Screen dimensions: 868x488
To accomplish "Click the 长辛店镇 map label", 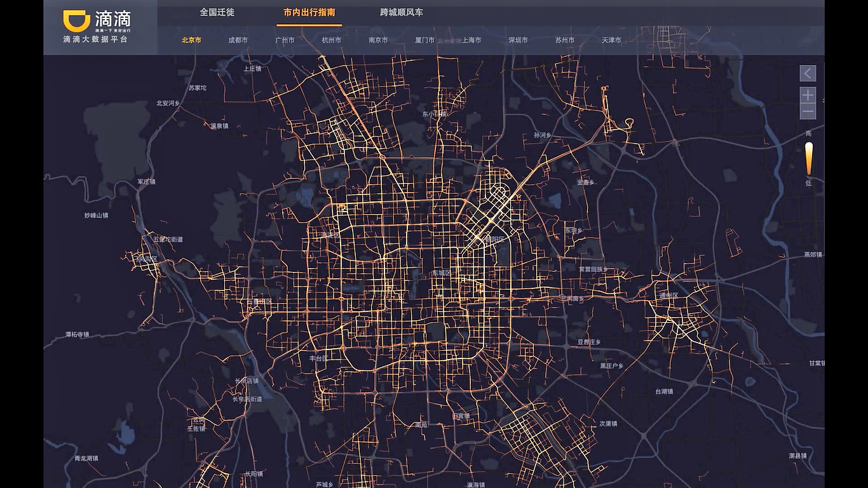I will pyautogui.click(x=247, y=381).
